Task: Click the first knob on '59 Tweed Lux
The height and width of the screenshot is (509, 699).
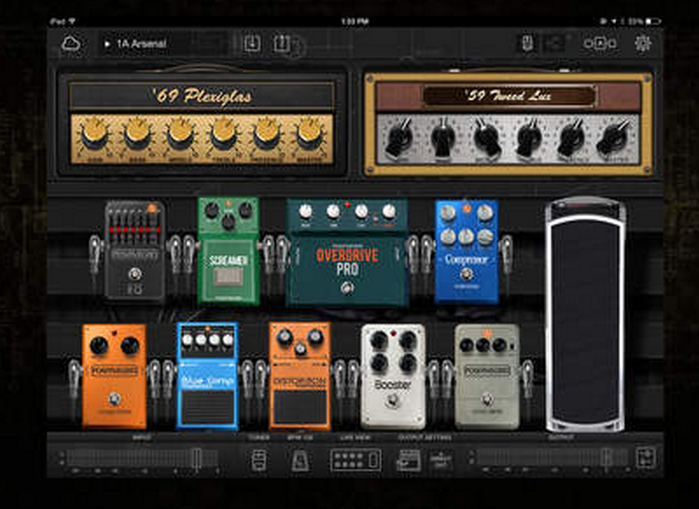Action: [400, 137]
